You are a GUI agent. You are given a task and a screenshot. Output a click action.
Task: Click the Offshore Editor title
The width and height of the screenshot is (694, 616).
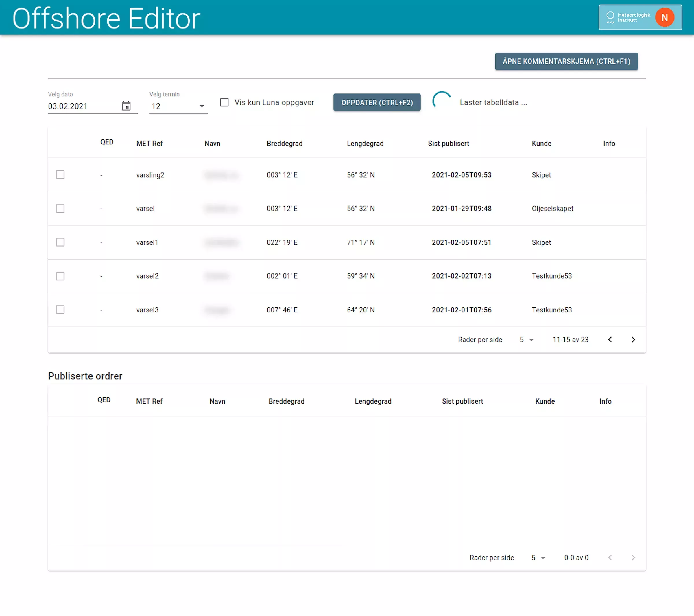(x=106, y=18)
